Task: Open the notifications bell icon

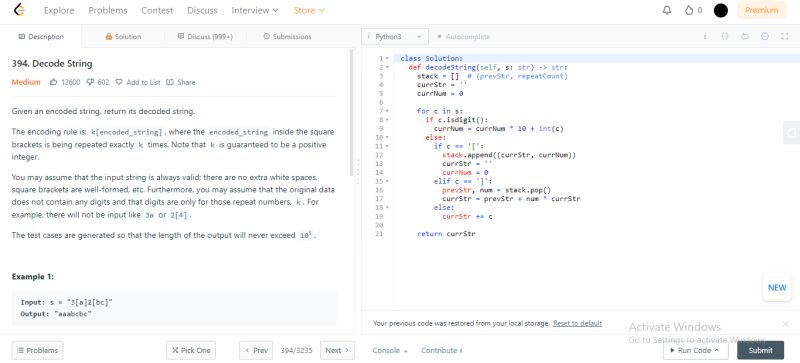Action: 667,10
